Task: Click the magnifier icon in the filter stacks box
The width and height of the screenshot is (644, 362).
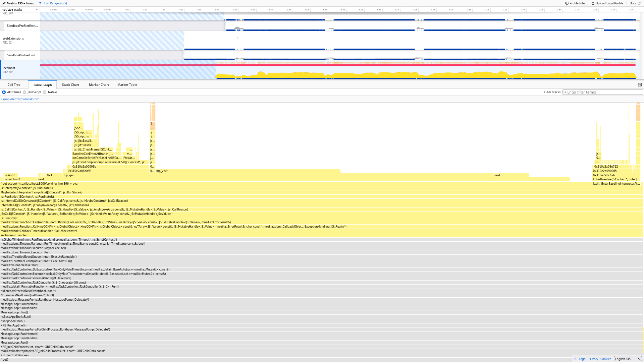Action: click(x=565, y=92)
